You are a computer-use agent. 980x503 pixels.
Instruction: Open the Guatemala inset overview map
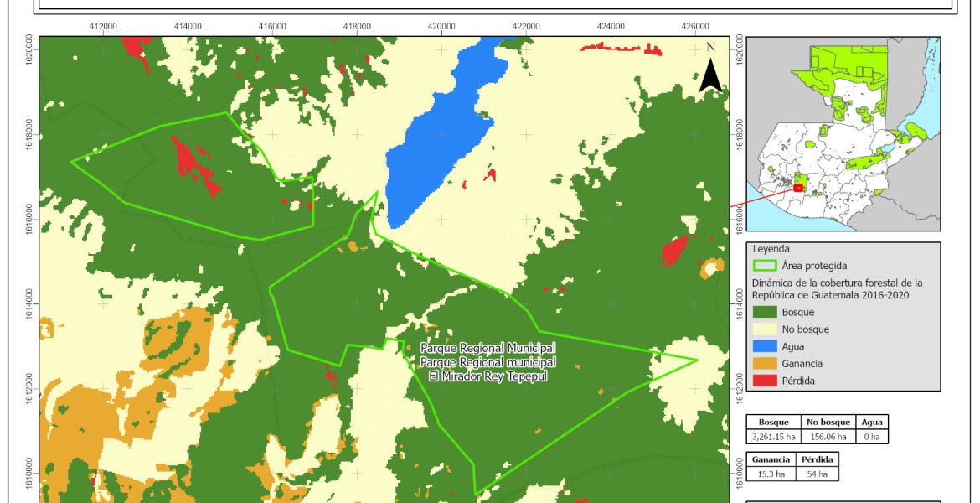point(843,134)
